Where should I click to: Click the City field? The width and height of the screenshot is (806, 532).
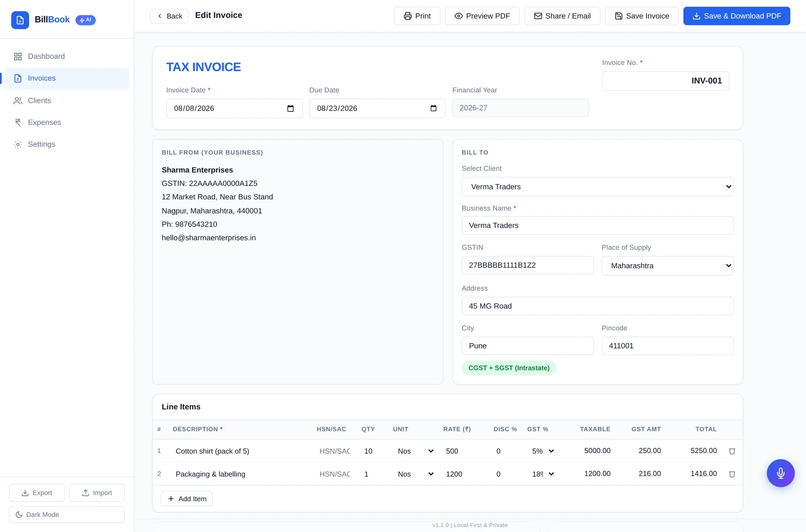click(x=527, y=346)
